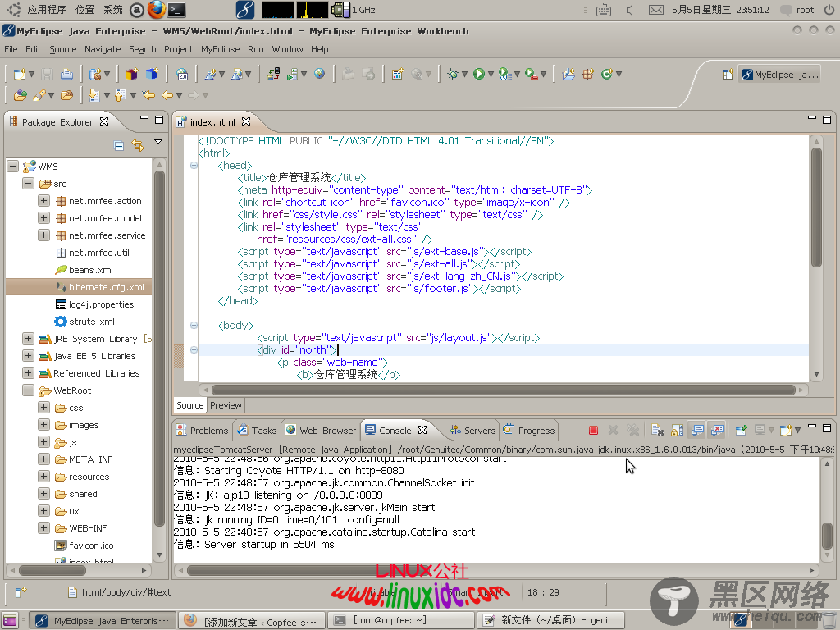The image size is (840, 630).
Task: Click the Last Edit Location icon
Action: pyautogui.click(x=148, y=95)
